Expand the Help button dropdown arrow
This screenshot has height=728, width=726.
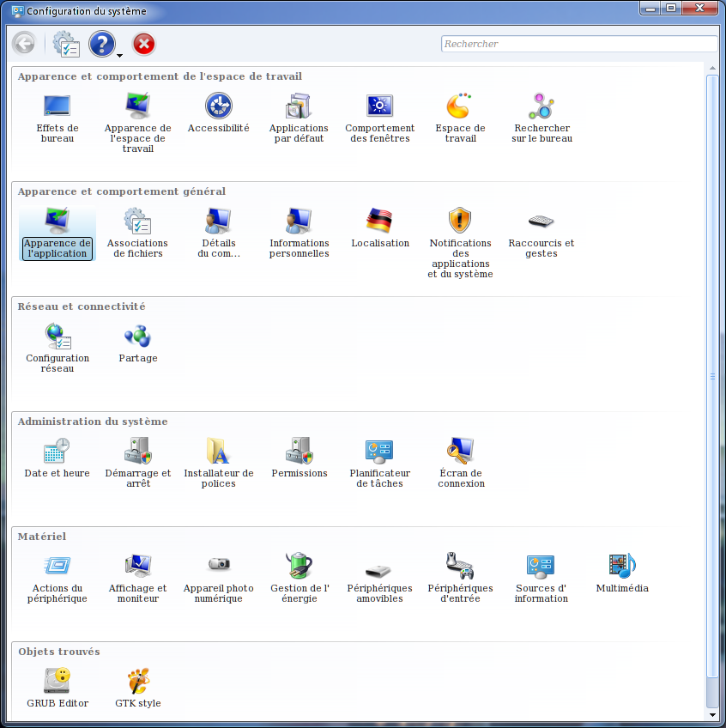[x=119, y=55]
